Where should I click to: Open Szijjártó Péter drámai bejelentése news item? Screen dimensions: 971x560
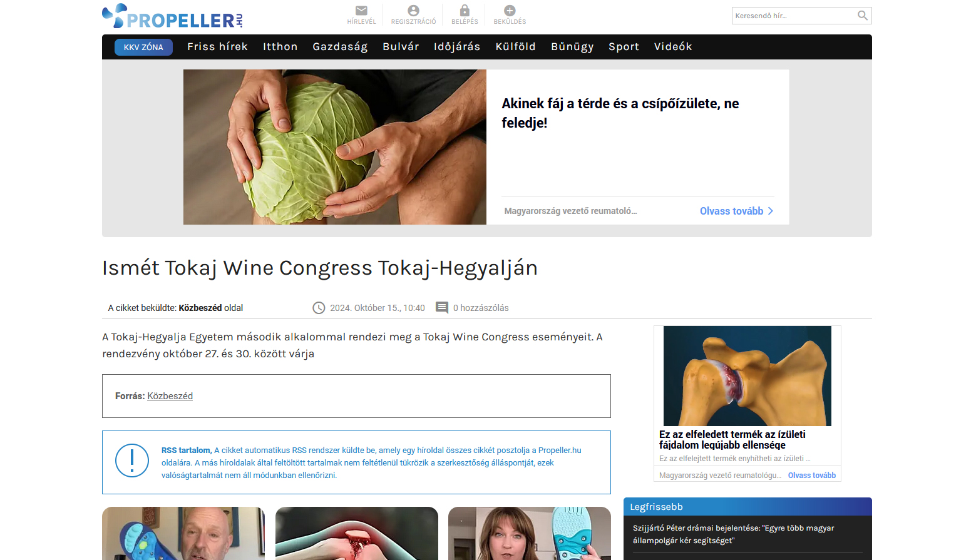734,534
